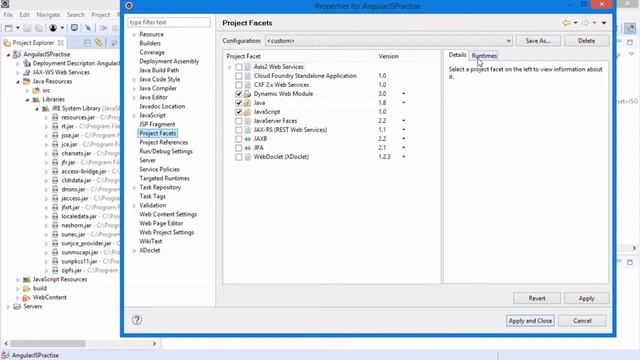
Task: Uncheck the Java facet checkbox
Action: [x=238, y=103]
